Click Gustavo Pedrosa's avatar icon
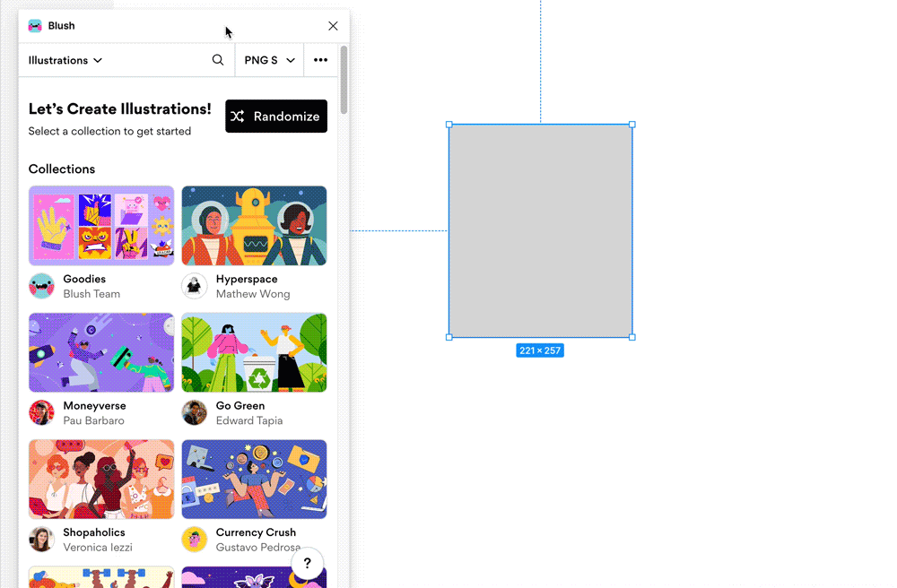The width and height of the screenshot is (897, 588). coord(195,539)
